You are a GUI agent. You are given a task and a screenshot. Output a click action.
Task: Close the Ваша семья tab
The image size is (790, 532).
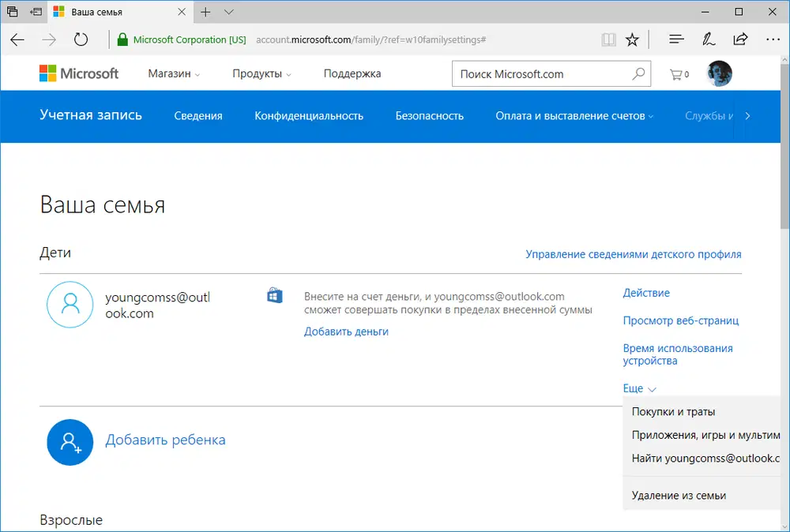pos(182,12)
